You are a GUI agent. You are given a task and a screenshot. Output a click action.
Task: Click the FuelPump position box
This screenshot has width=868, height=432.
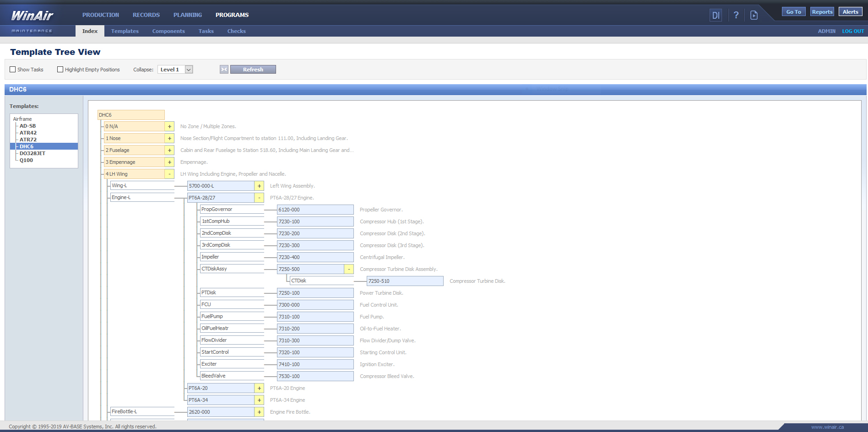(232, 317)
